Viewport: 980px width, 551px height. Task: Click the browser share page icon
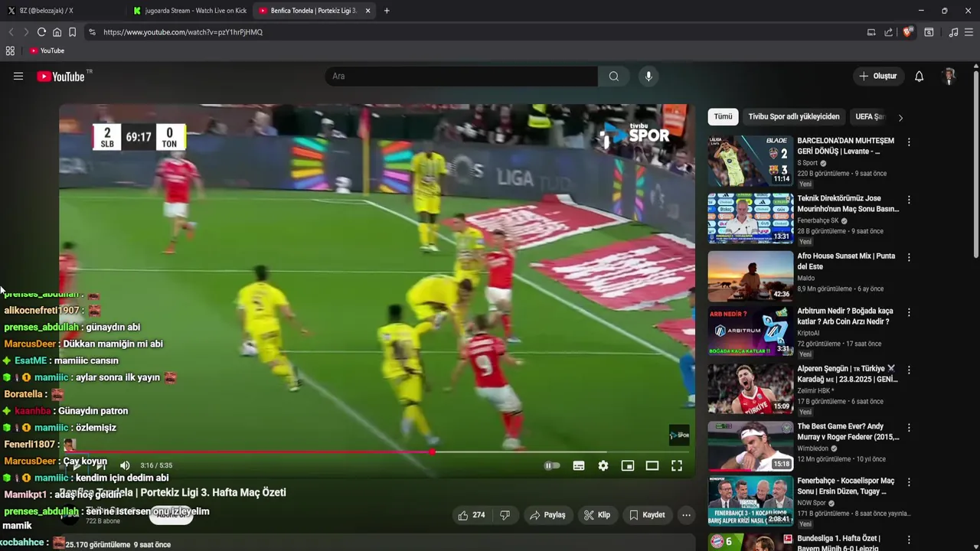888,32
